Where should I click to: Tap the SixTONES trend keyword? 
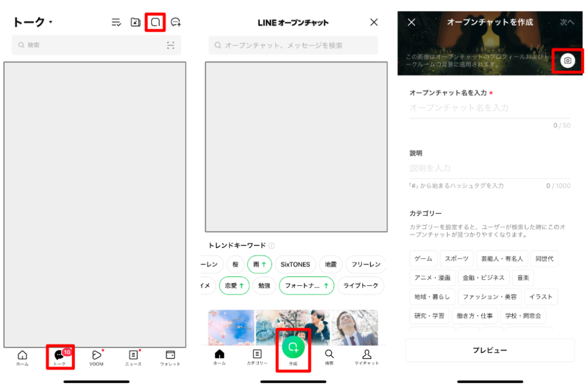[x=295, y=264]
